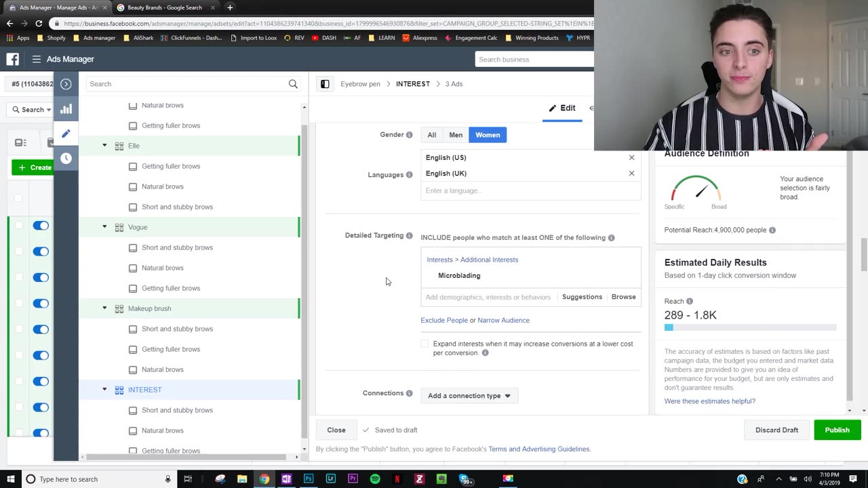Check the Expand interests checkbox
The image size is (868, 488).
[x=425, y=344]
